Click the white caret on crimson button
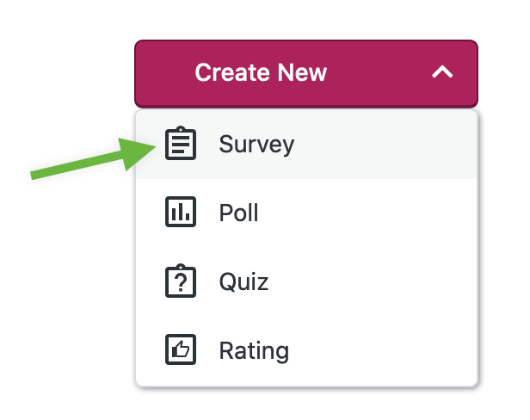The image size is (530, 420). pos(442,73)
